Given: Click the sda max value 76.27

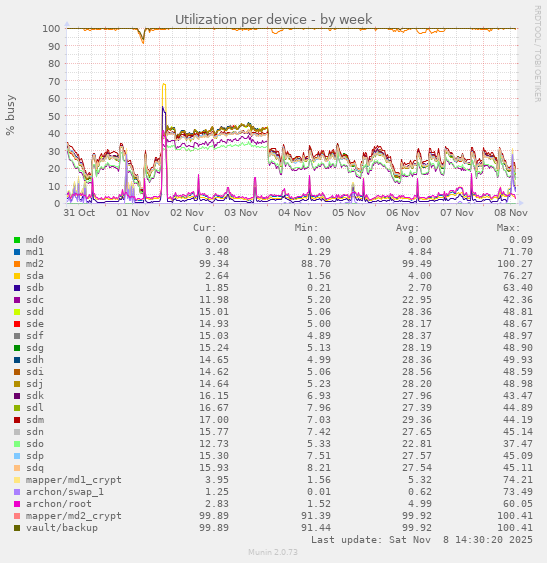Looking at the screenshot, I should click(x=518, y=276).
